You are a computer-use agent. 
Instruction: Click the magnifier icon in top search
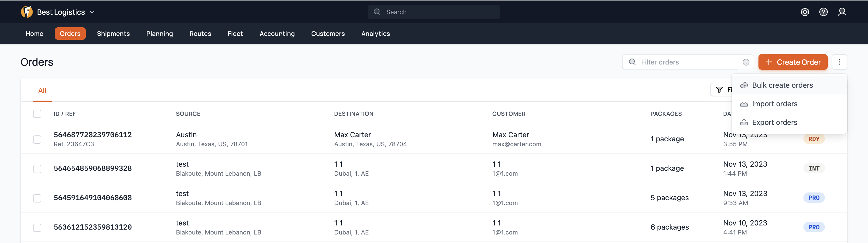pyautogui.click(x=377, y=12)
